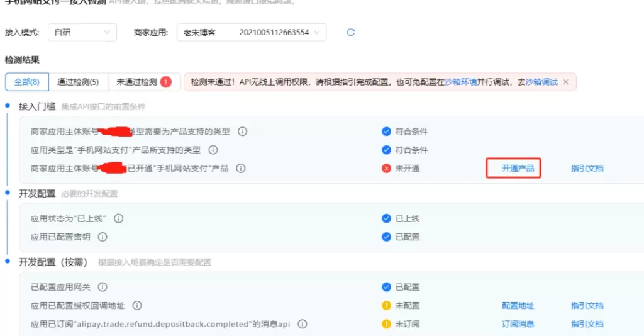Close the red 检测未通过 alert banner
Screen dimensions: 644x336
pos(565,82)
